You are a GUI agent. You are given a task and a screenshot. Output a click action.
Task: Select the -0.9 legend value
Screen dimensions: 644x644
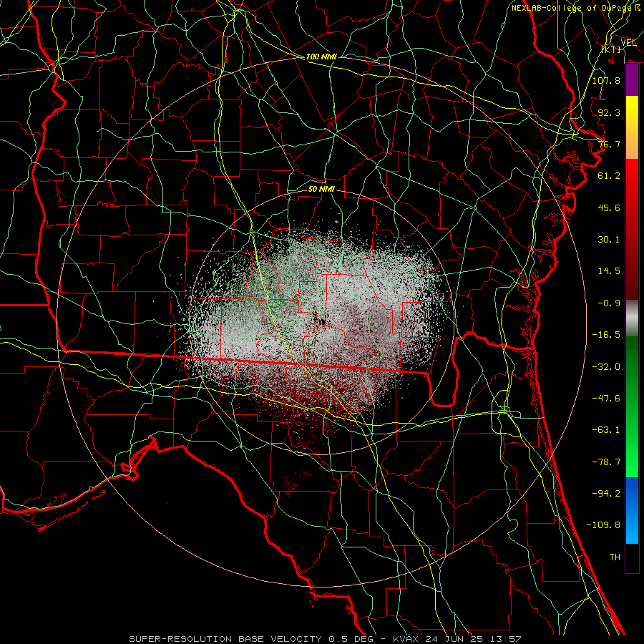pyautogui.click(x=609, y=303)
